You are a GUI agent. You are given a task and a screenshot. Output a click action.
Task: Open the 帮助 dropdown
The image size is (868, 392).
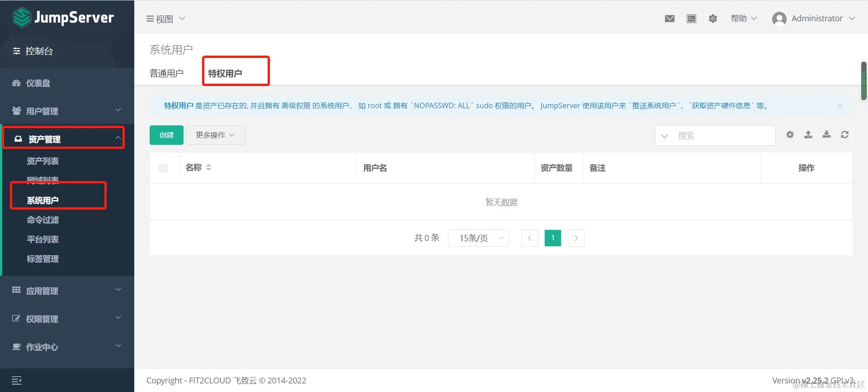point(744,19)
